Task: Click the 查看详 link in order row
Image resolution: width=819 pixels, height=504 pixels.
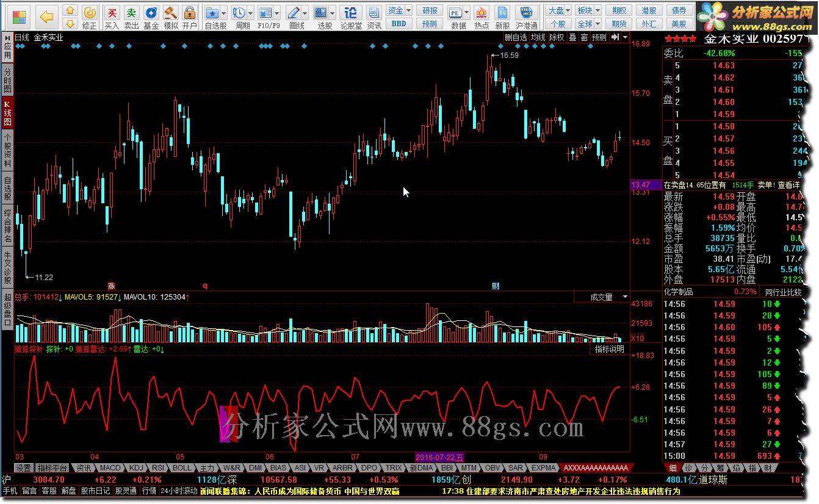Action: (x=788, y=185)
